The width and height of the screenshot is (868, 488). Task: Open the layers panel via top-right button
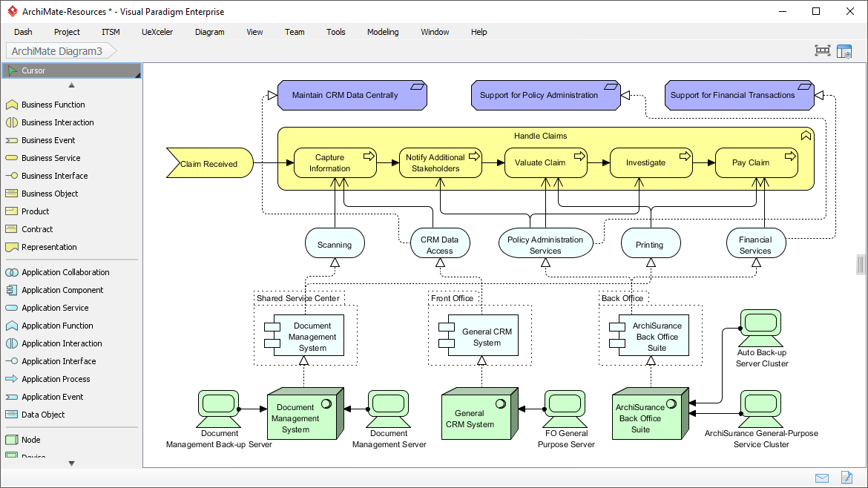click(846, 50)
